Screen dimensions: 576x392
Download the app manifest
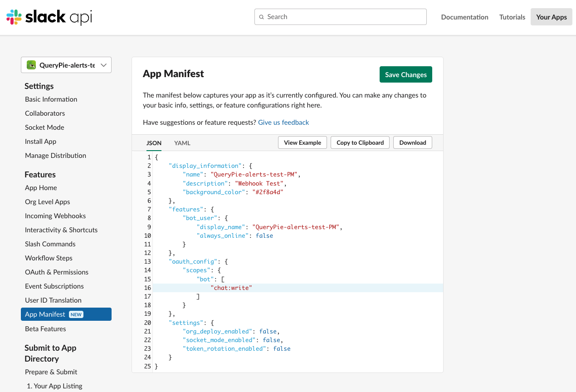coord(413,142)
